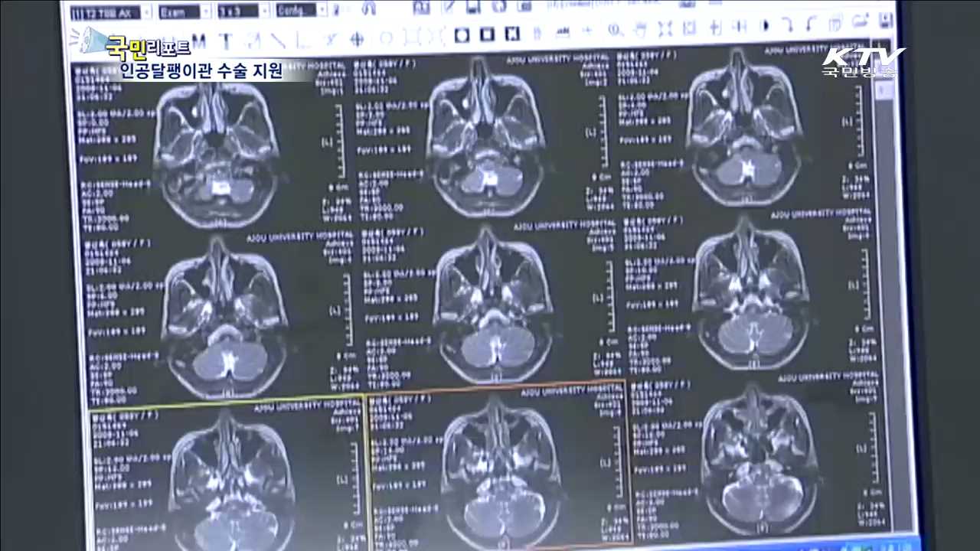The height and width of the screenshot is (551, 980).
Task: Click the horseshoe-shaped icon in top toolbar
Action: [x=367, y=9]
